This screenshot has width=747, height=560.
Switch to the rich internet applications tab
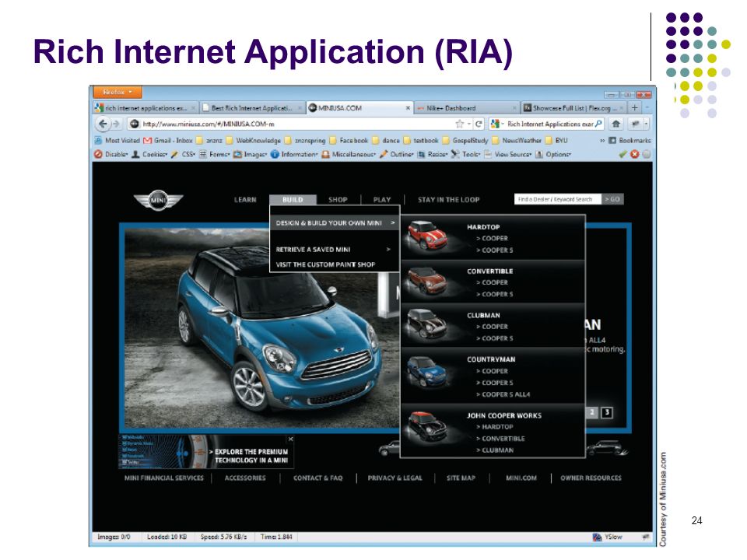point(146,108)
